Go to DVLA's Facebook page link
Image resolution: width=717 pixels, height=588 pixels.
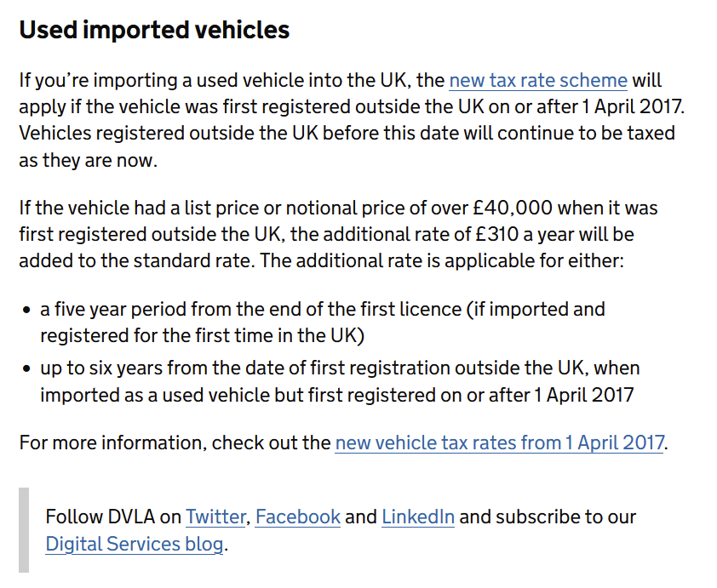coord(297,517)
